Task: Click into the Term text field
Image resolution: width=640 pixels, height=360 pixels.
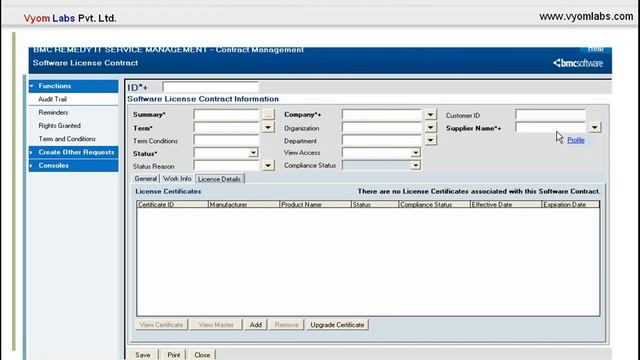Action: coord(227,127)
